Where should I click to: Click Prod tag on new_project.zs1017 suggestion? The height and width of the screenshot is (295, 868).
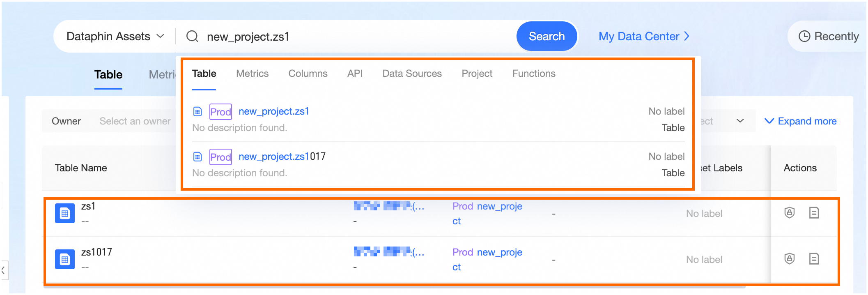pyautogui.click(x=220, y=157)
